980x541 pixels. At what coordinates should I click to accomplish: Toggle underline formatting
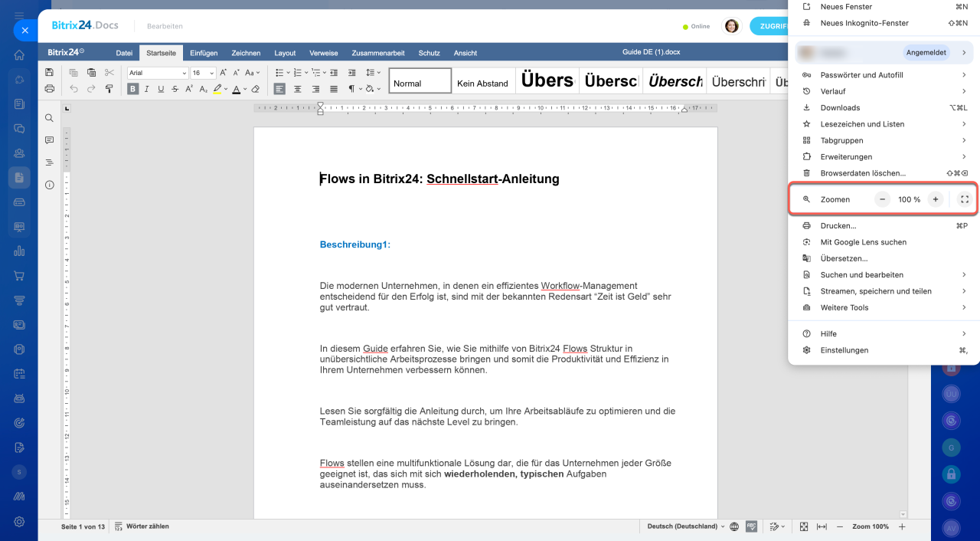point(161,89)
